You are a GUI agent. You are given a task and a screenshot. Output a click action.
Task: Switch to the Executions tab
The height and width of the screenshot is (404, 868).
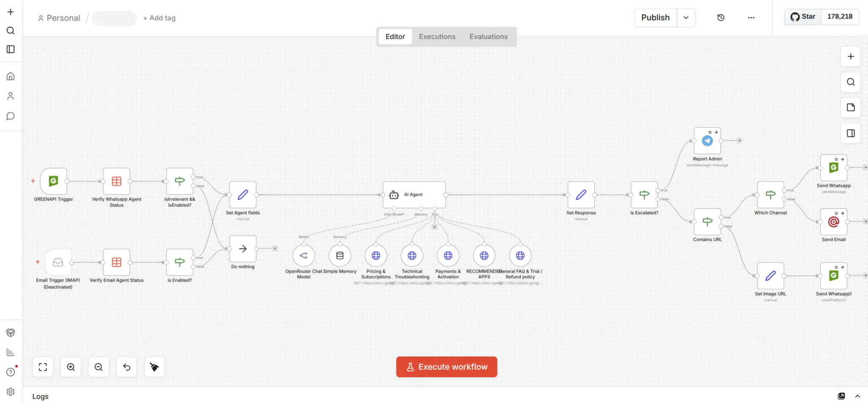(437, 37)
